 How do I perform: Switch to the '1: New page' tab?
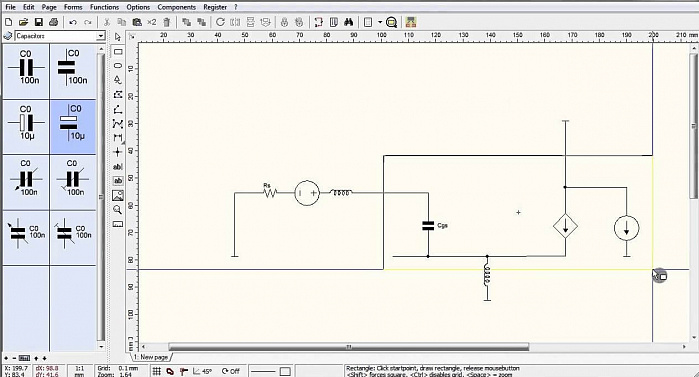(152, 357)
